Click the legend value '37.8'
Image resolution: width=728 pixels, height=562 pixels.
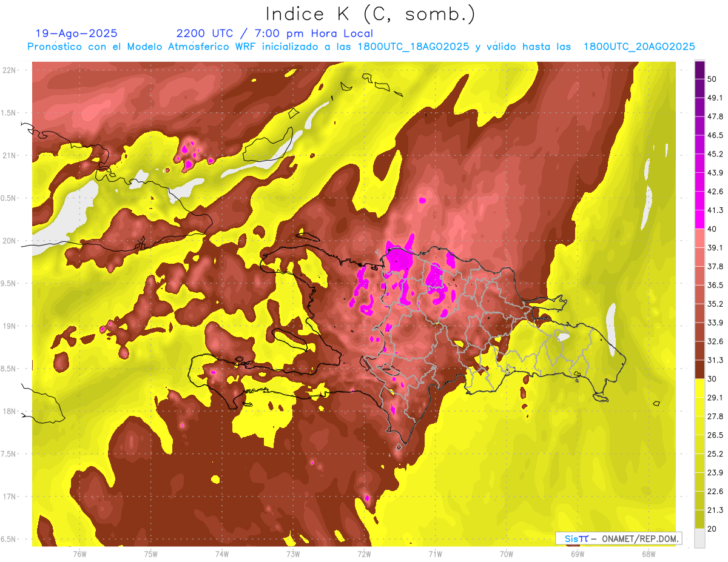pyautogui.click(x=715, y=266)
